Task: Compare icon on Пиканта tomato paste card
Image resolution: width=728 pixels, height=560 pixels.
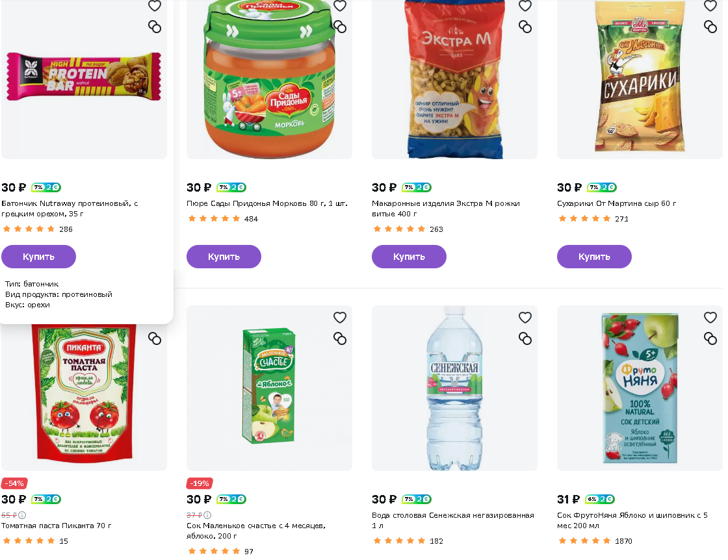Action: click(x=155, y=338)
